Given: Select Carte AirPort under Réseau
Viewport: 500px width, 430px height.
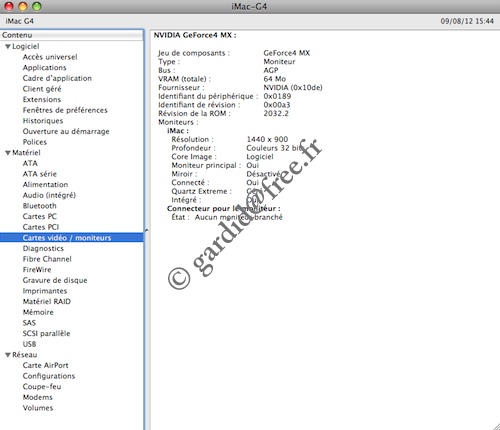Looking at the screenshot, I should [45, 365].
